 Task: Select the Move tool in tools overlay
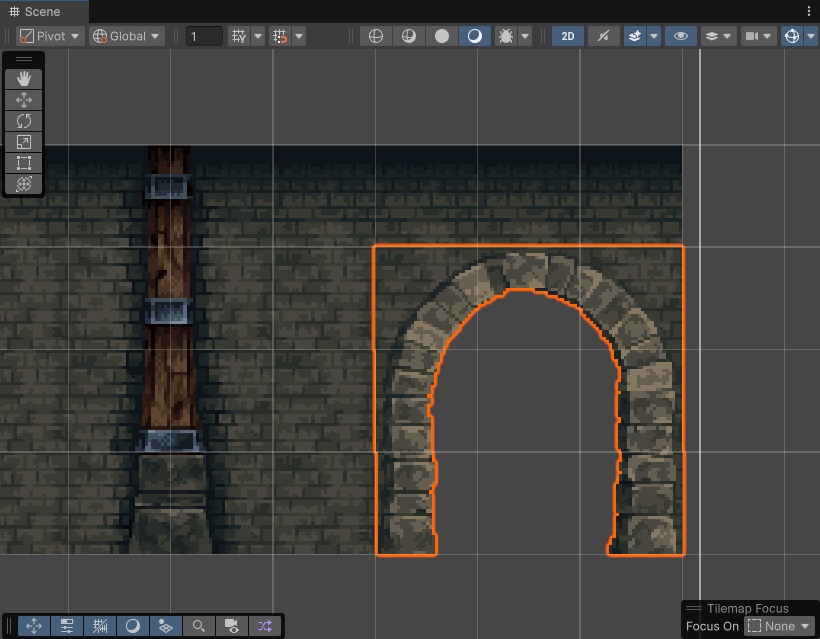[x=24, y=100]
